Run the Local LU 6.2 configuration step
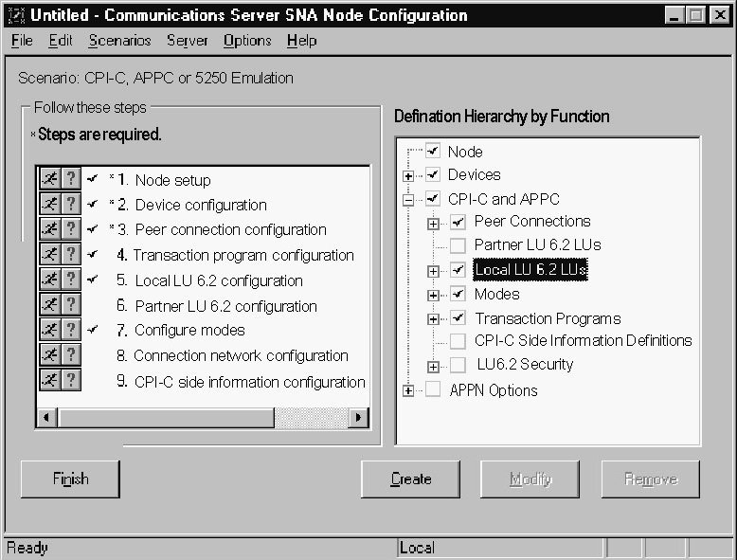Image resolution: width=737 pixels, height=560 pixels. pyautogui.click(x=49, y=280)
